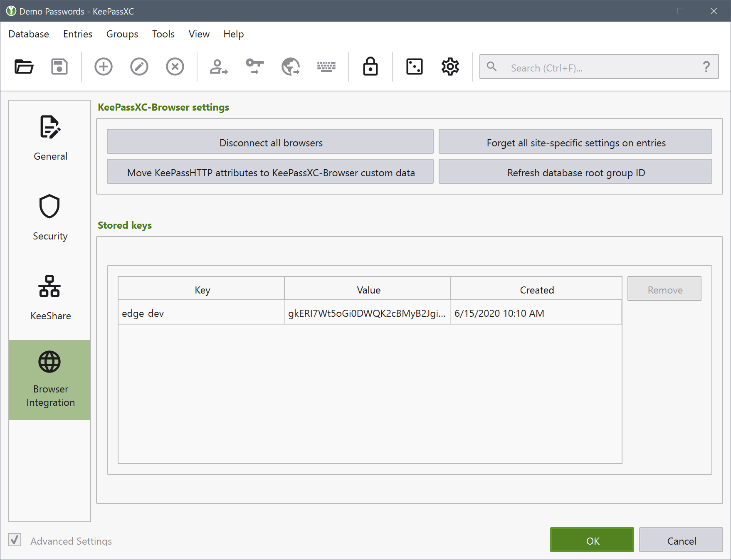
Task: Click the Copy Password key icon
Action: 254,67
